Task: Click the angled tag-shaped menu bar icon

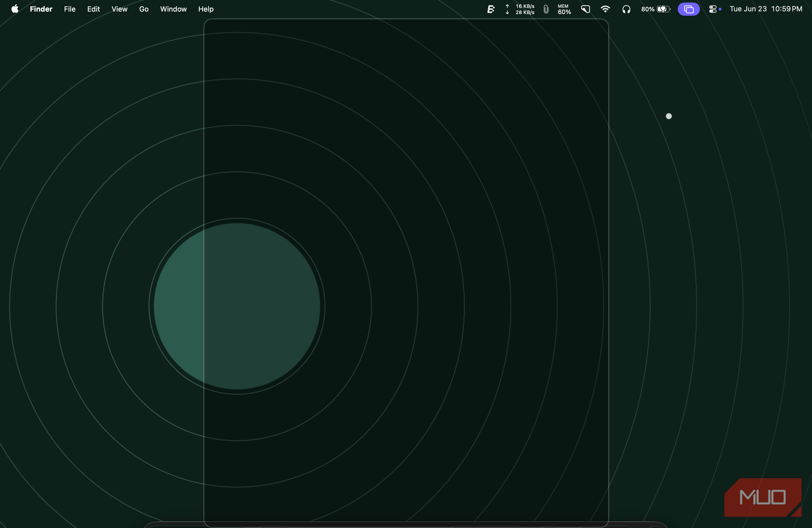Action: [586, 9]
